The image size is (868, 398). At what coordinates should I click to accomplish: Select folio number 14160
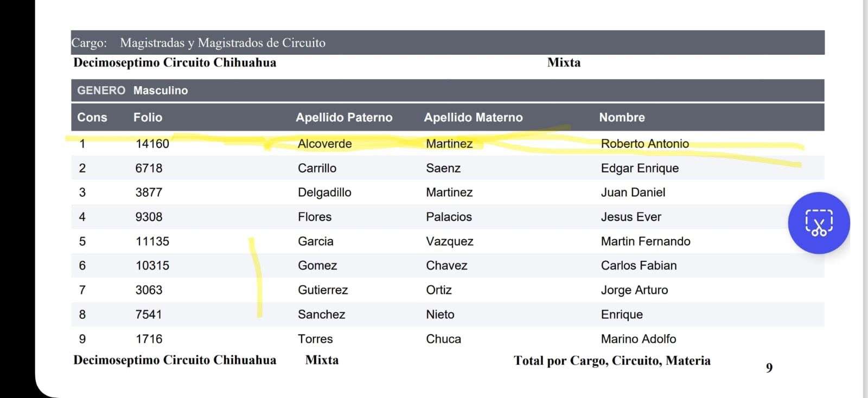(x=152, y=144)
